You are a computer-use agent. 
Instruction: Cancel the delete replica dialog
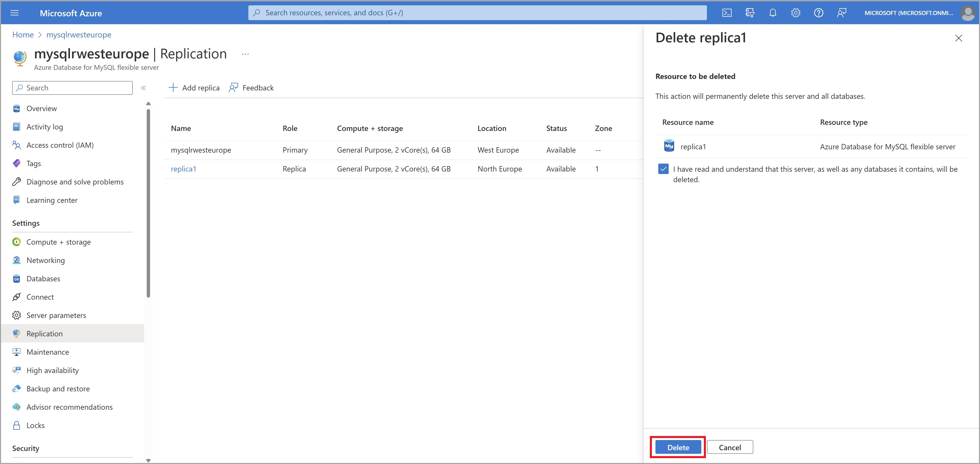pyautogui.click(x=730, y=447)
